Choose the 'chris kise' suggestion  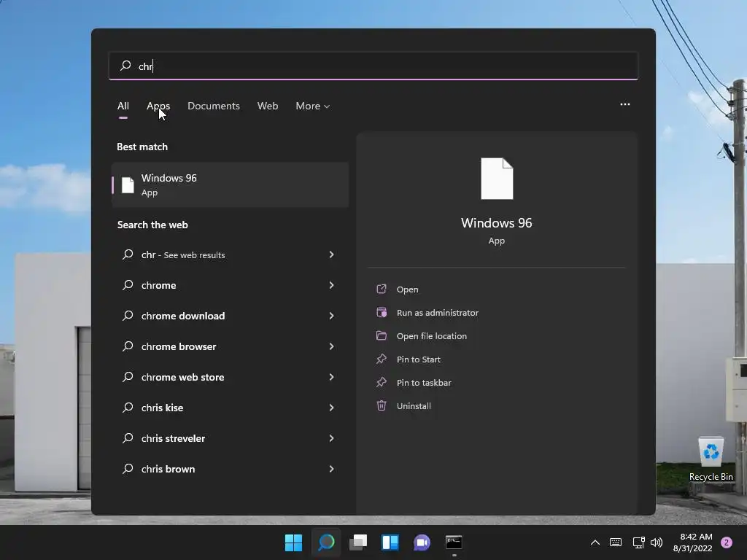[x=230, y=408]
